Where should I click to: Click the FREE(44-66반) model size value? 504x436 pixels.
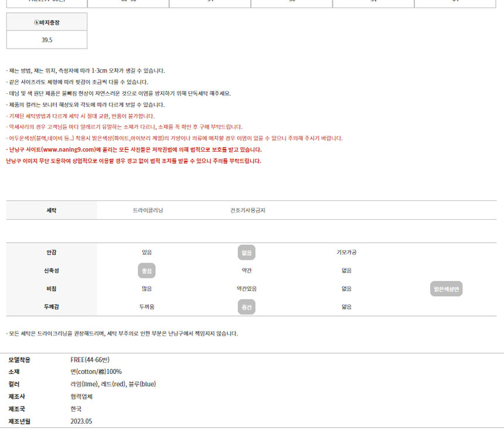point(90,359)
